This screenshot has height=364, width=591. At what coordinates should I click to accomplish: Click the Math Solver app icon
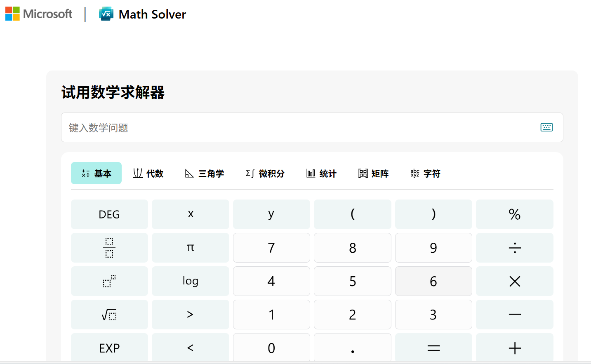coord(106,14)
